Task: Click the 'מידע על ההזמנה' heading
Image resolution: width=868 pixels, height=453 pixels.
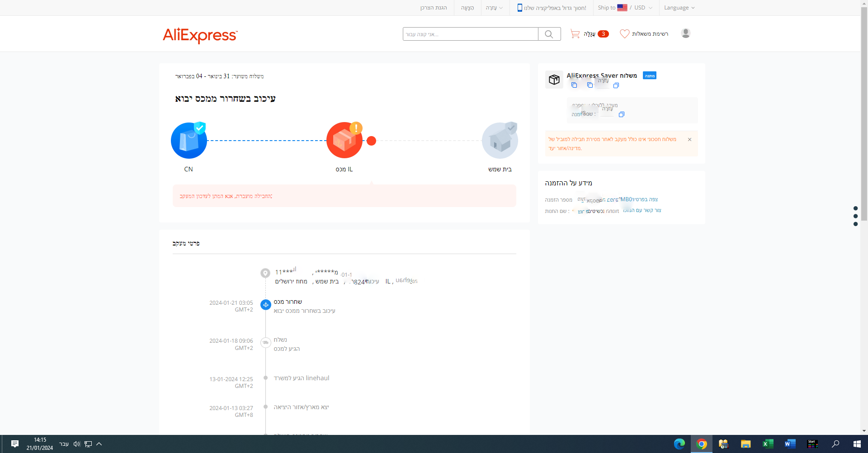Action: 569,183
